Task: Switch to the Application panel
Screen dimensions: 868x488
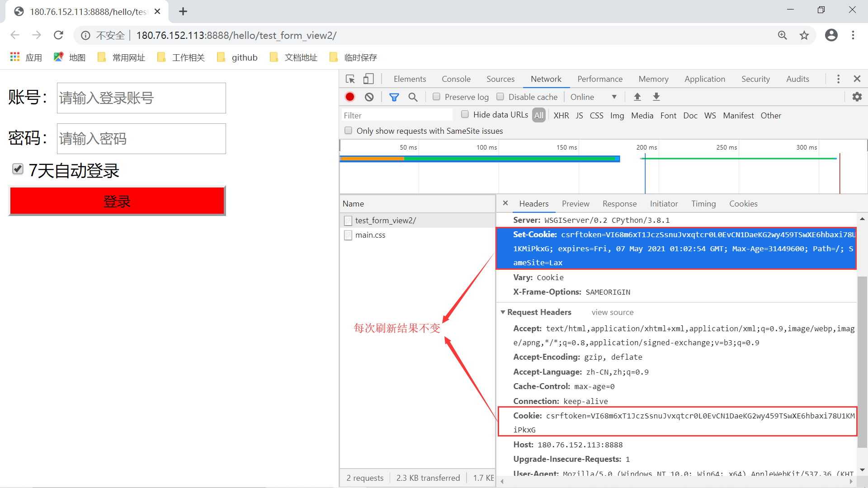Action: coord(705,79)
